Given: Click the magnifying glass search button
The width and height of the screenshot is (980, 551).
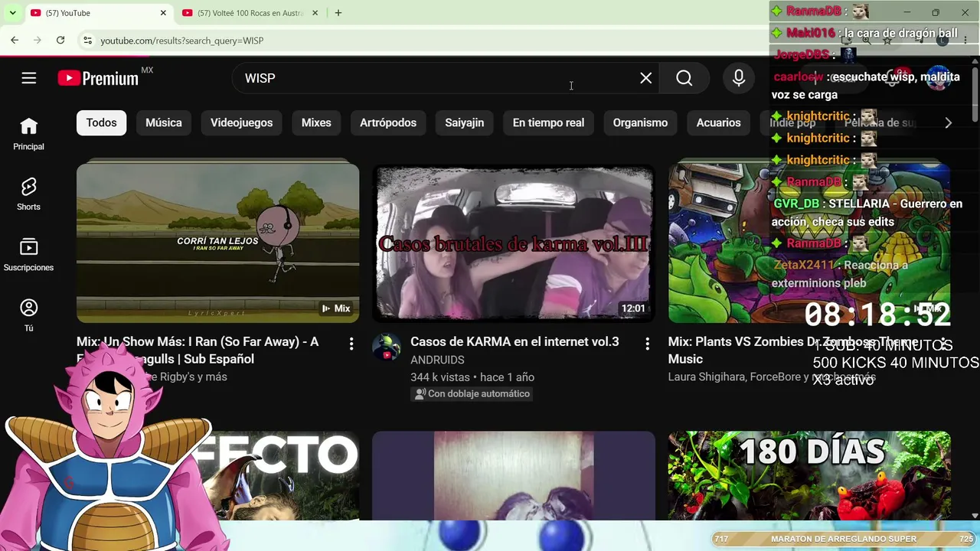Looking at the screenshot, I should 684,78.
